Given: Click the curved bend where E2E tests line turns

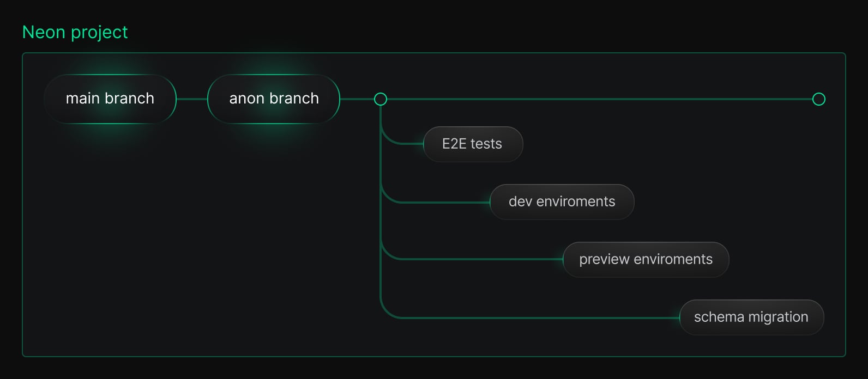Looking at the screenshot, I should click(385, 139).
